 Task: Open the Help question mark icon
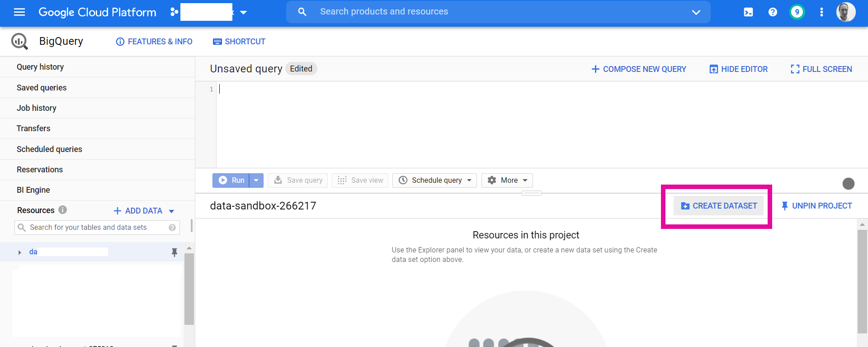773,12
